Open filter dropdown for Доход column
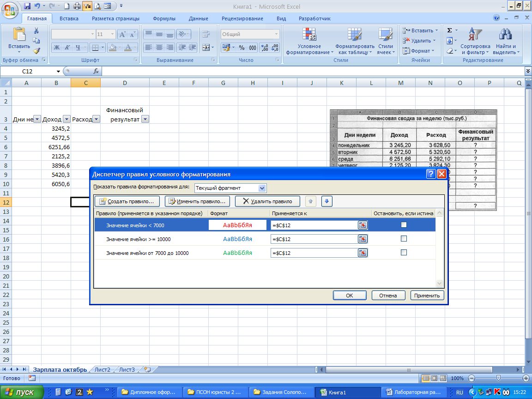 coord(66,119)
